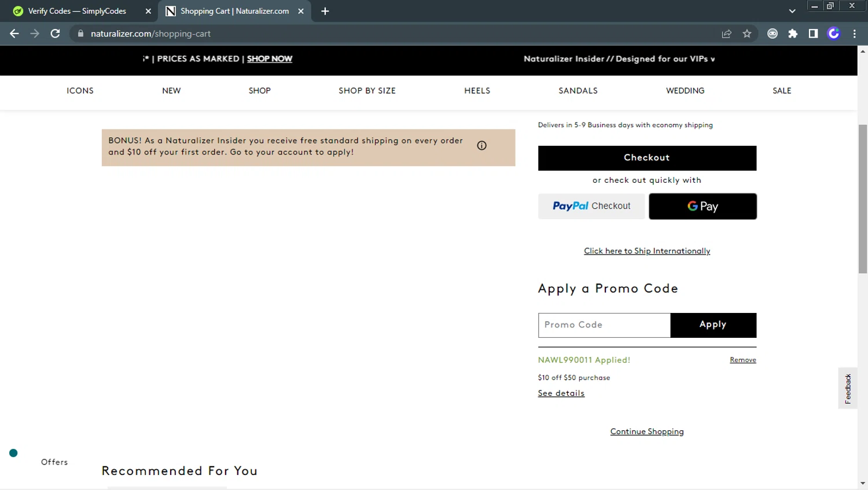868x490 pixels.
Task: Reload the Naturalizer cart page
Action: pyautogui.click(x=56, y=34)
